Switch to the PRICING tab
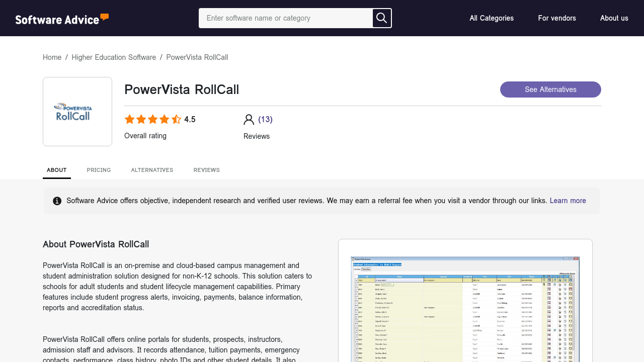Screen dimensions: 644x362 [x=99, y=170]
